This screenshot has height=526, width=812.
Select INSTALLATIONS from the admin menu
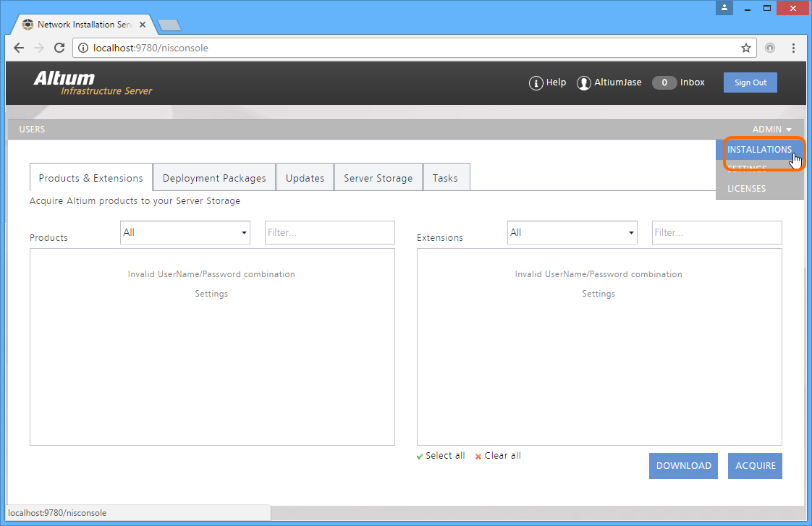759,150
